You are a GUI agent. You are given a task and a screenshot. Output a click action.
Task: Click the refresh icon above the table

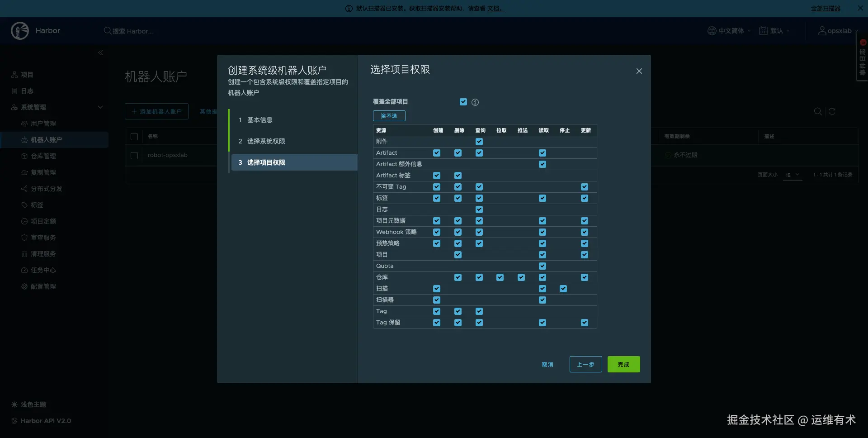click(x=832, y=111)
